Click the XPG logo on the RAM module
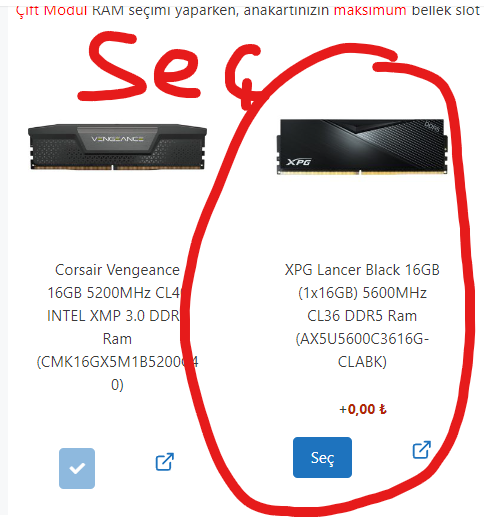 [x=299, y=162]
